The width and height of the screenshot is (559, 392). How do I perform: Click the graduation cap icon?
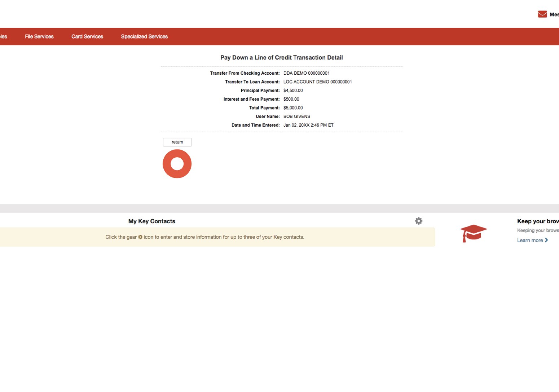(474, 233)
